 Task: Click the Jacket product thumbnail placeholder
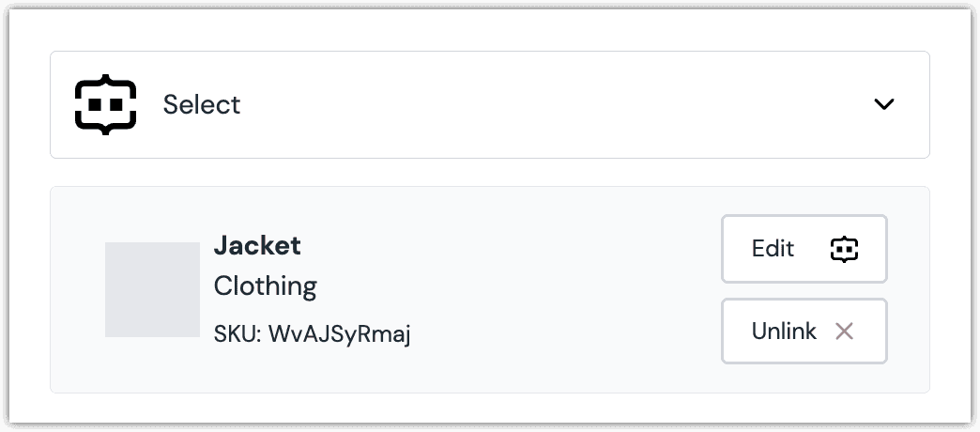(x=152, y=289)
